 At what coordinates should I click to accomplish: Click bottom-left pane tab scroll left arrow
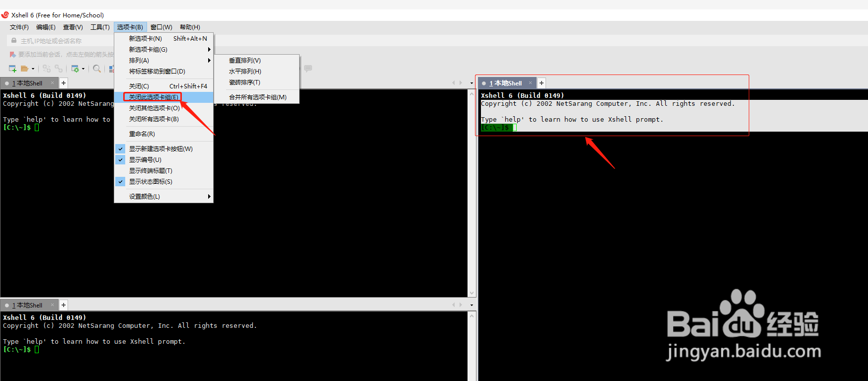coord(454,305)
